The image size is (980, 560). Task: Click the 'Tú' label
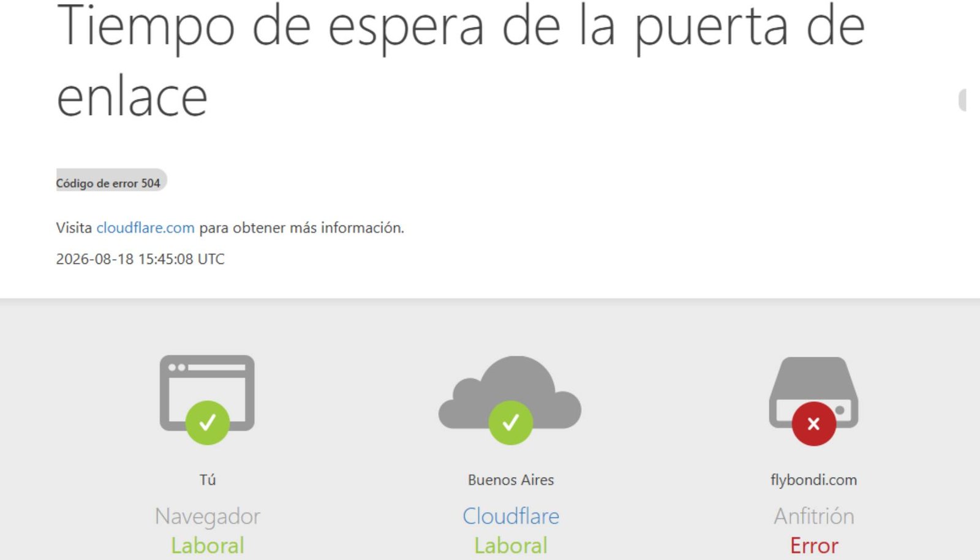coord(208,480)
